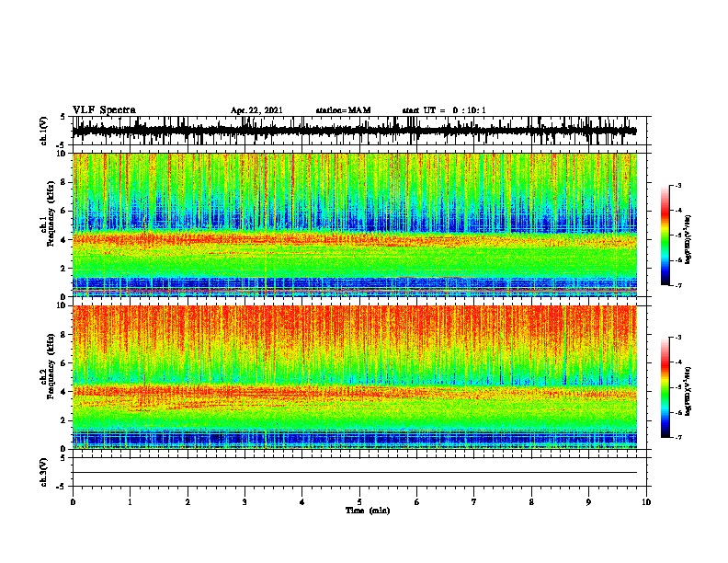Click the date 'Apr. 22, 2021'
Screen dimensions: 728x563
click(x=256, y=110)
